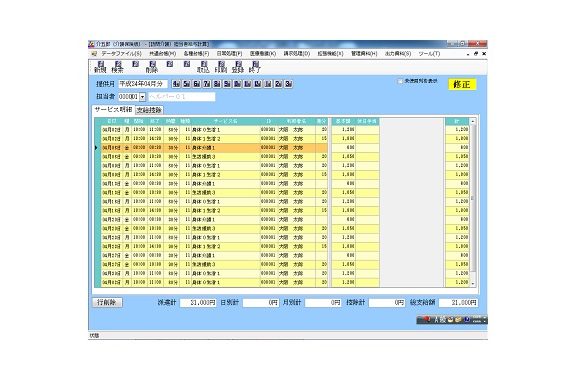Screen dimensions: 575x380
Task: Open the 請求処理(D) menu
Action: point(296,54)
